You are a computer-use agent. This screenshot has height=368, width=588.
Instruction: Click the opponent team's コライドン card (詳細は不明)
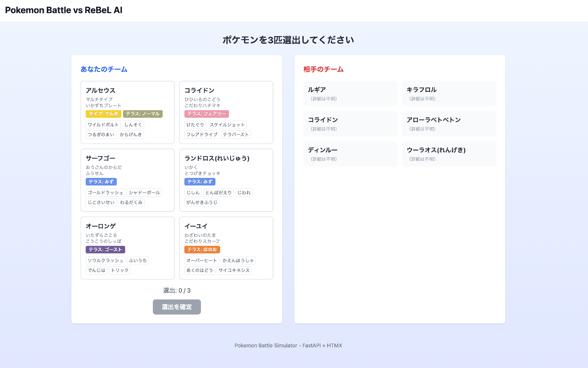click(x=350, y=124)
